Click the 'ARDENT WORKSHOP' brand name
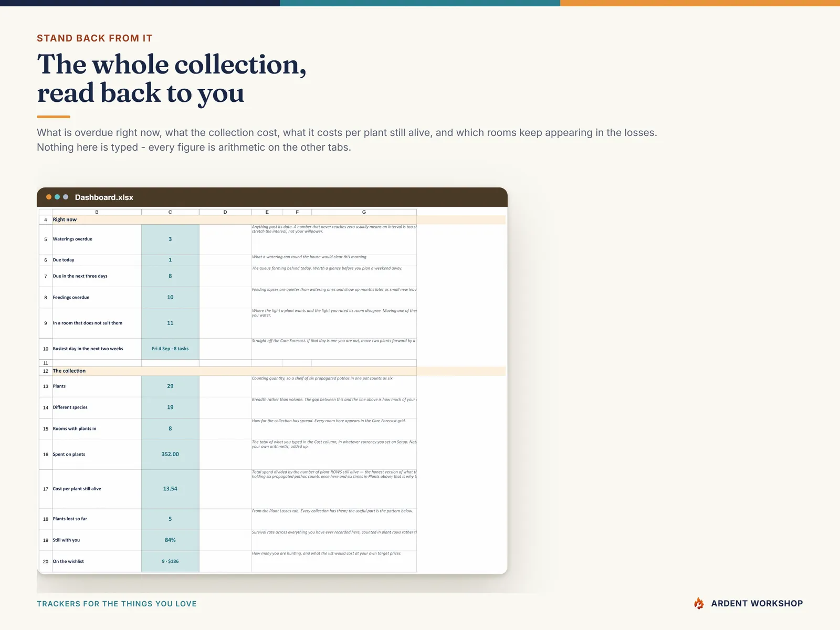 757,604
